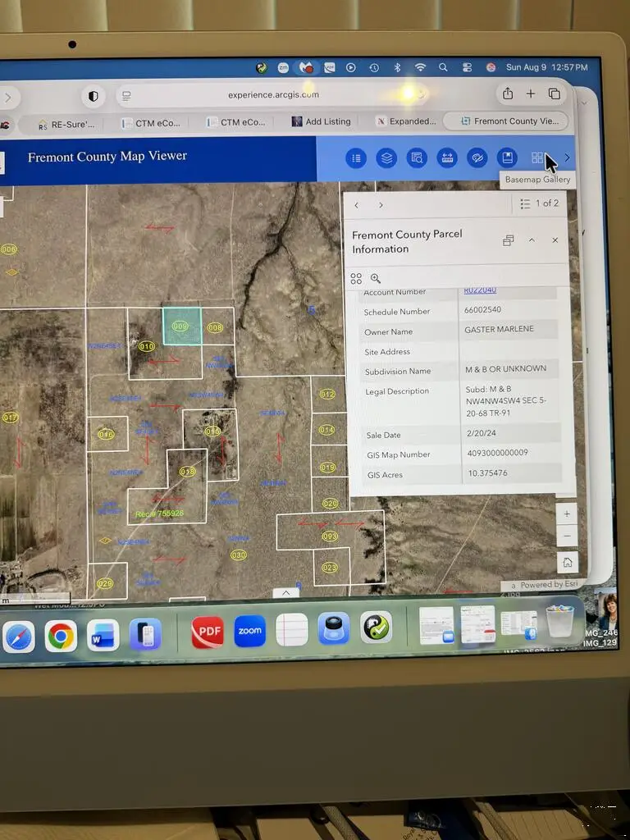Viewport: 630px width, 840px height.
Task: Show more toolbar widgets with right arrow
Action: click(x=567, y=157)
